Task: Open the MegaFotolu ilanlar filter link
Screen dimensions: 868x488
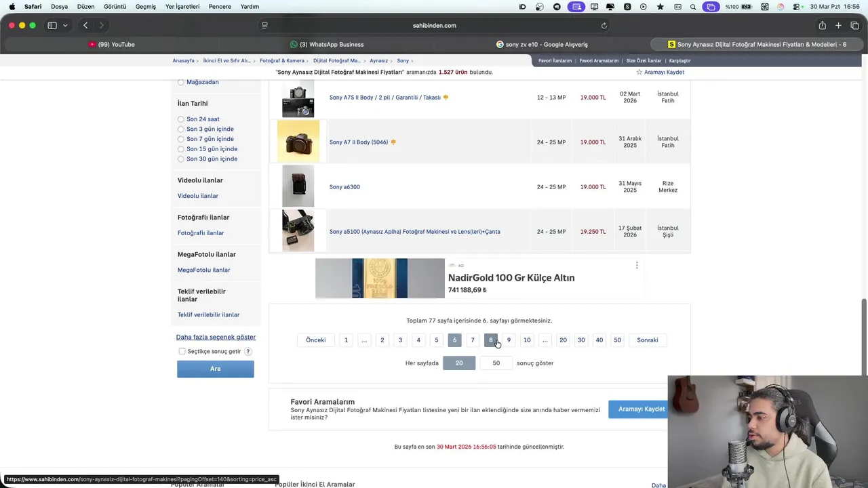Action: 204,270
